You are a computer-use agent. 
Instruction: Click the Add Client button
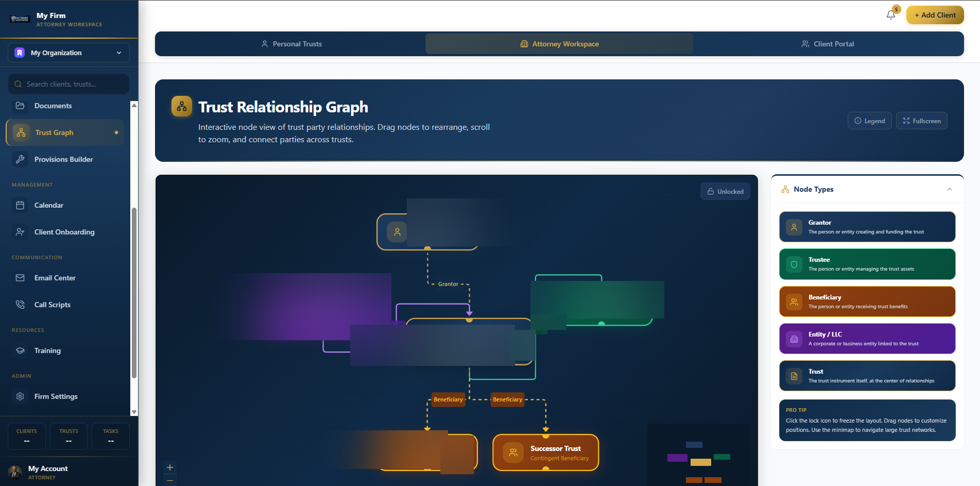point(935,15)
